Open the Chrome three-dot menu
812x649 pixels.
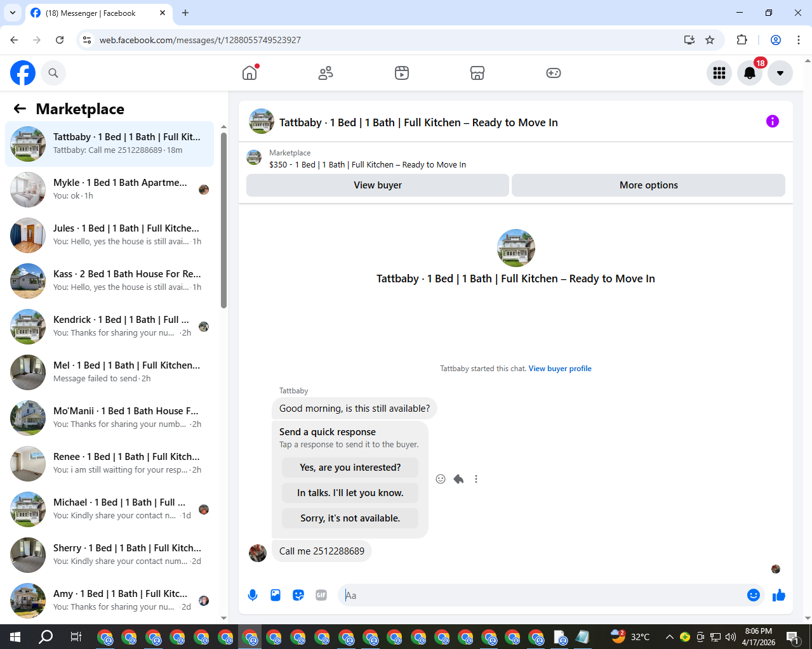pyautogui.click(x=798, y=40)
